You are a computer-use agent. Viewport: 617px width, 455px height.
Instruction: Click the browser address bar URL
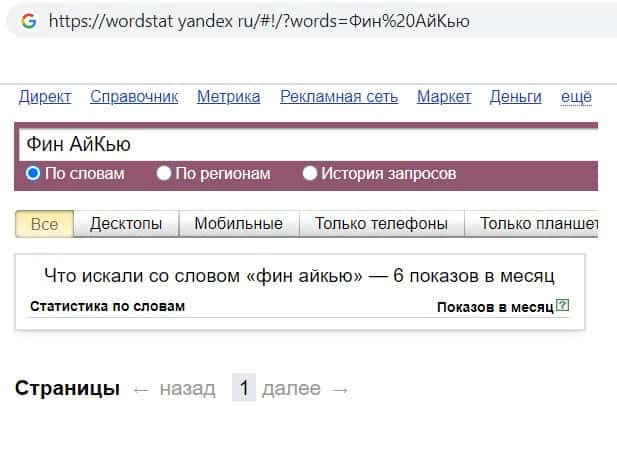pos(260,20)
